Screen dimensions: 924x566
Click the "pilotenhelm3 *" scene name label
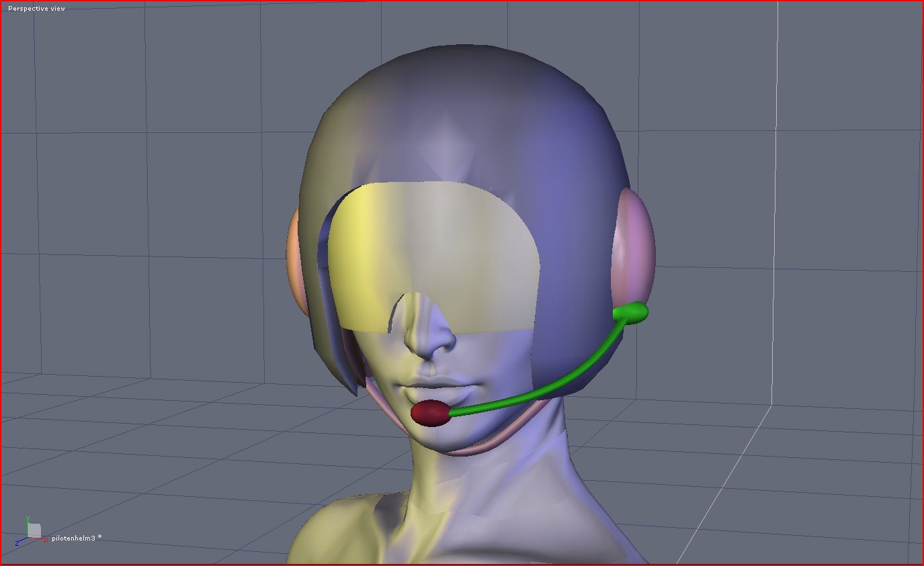(x=77, y=538)
